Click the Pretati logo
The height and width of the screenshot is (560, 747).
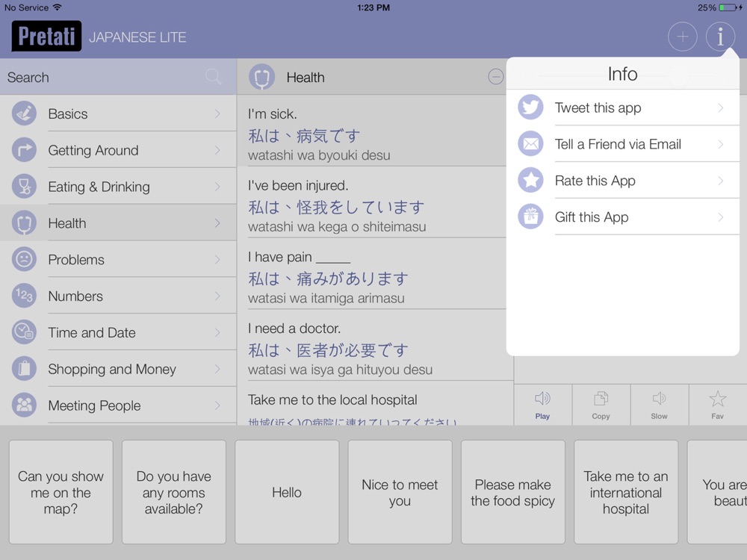pos(46,36)
